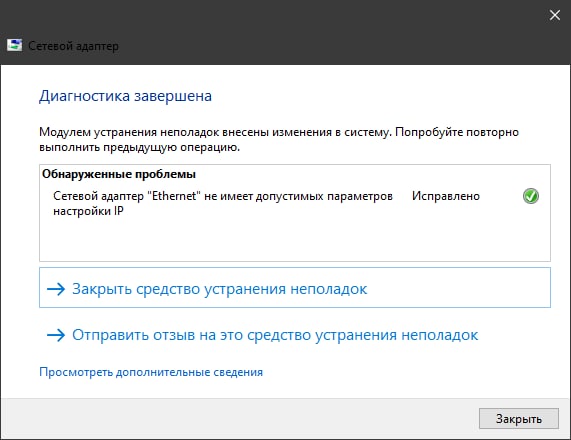The height and width of the screenshot is (440, 571).
Task: Close the dialog with the X button
Action: tap(555, 15)
